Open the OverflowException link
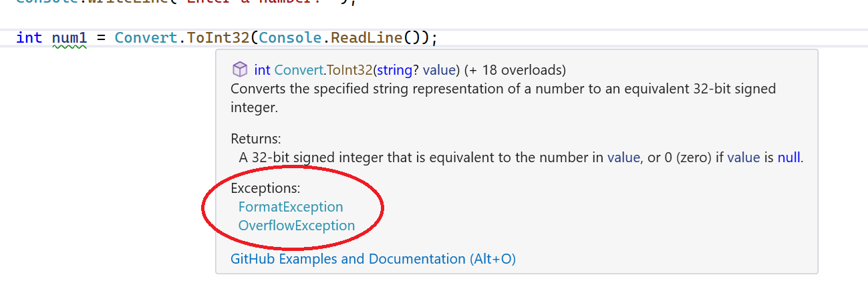868x303 pixels. (x=296, y=226)
